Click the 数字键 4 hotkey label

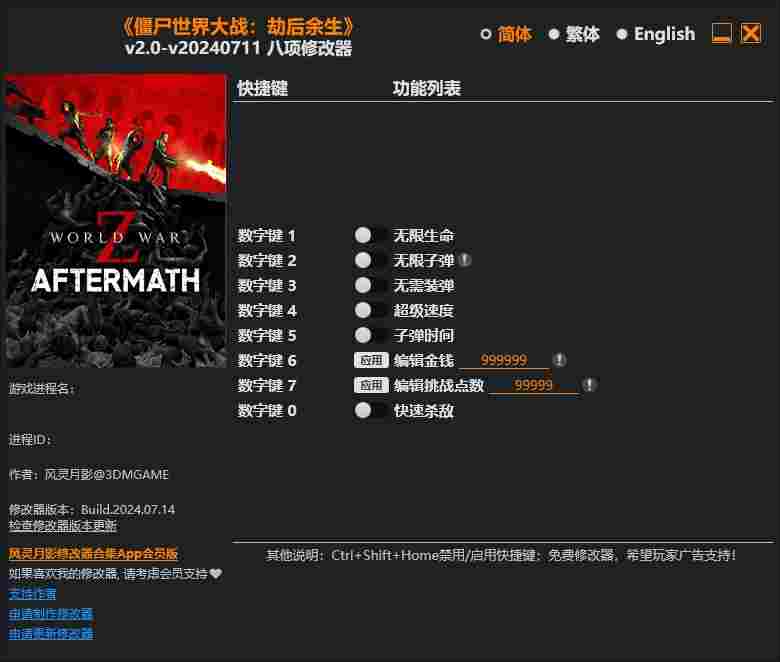[267, 311]
